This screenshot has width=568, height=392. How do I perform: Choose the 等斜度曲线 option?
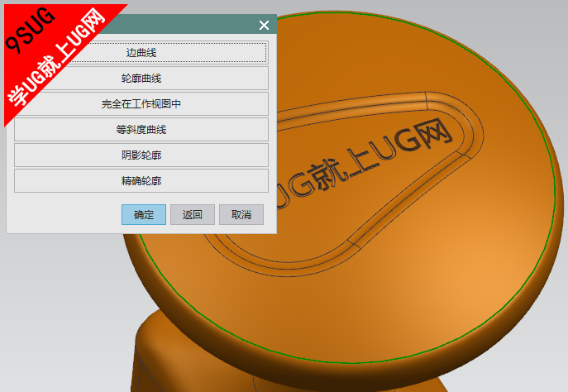click(x=141, y=129)
